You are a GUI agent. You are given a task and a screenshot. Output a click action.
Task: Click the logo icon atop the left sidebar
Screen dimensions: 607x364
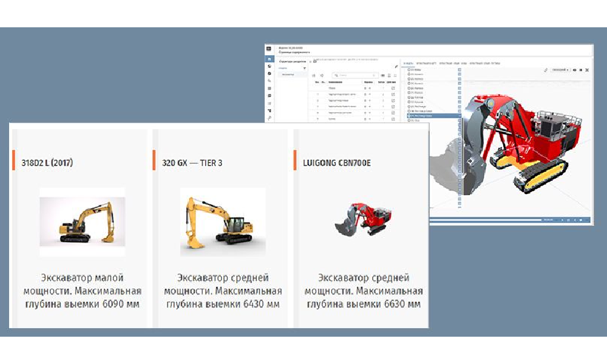click(x=269, y=49)
